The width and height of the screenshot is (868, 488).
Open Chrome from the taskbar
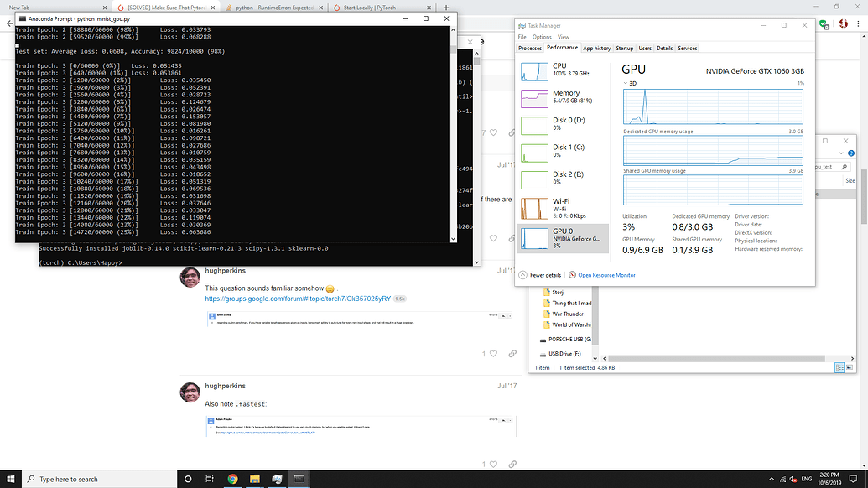pyautogui.click(x=232, y=479)
